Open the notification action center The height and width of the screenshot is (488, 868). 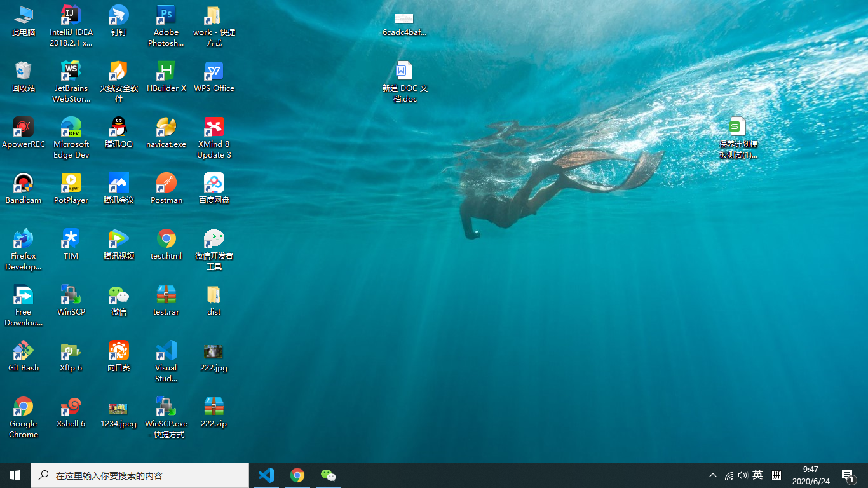(x=848, y=475)
